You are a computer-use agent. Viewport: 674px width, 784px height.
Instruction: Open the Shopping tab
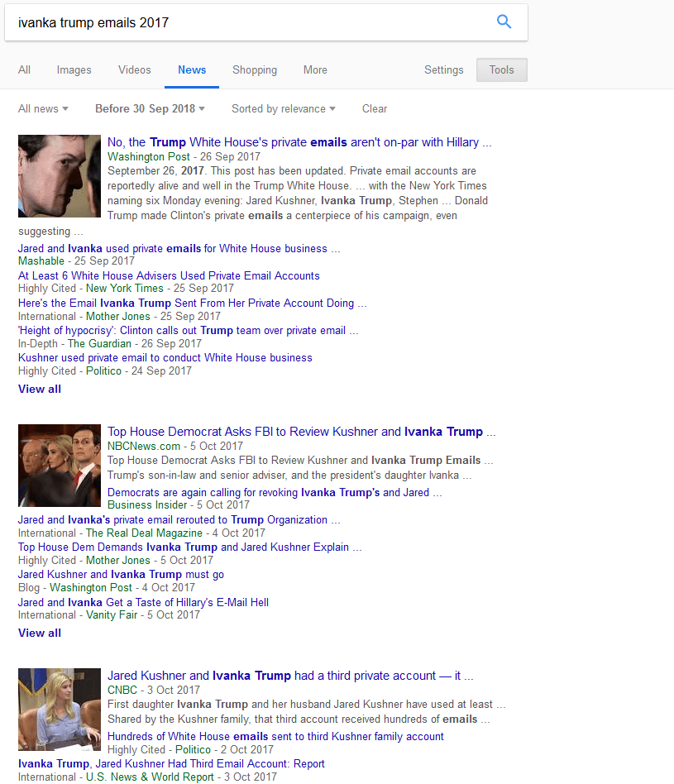[x=255, y=70]
